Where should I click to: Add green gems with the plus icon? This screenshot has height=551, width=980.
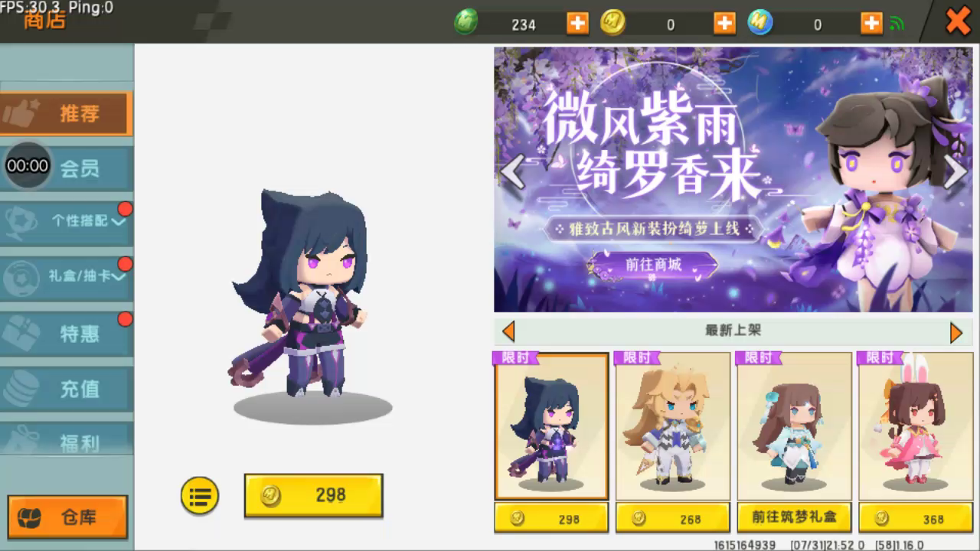click(577, 24)
